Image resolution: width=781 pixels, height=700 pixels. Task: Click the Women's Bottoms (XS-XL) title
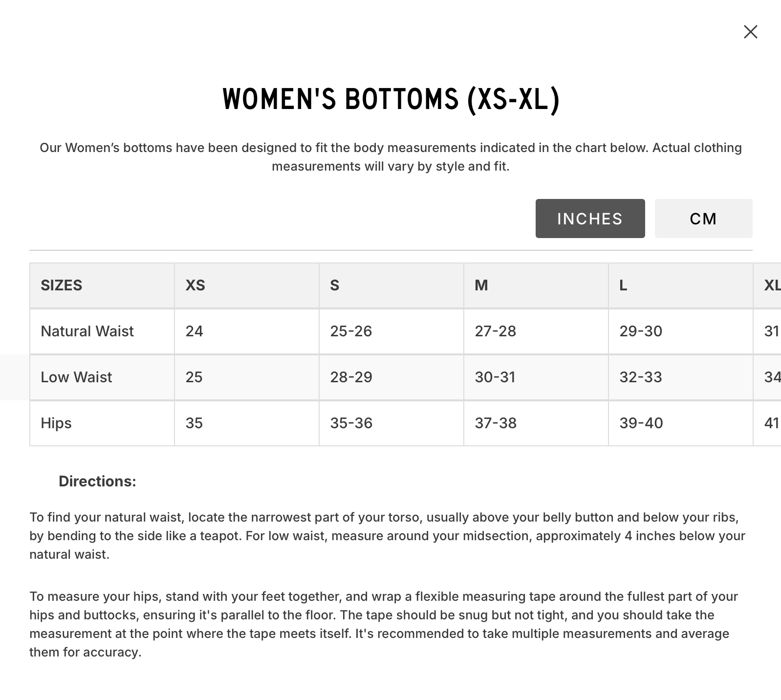tap(390, 100)
